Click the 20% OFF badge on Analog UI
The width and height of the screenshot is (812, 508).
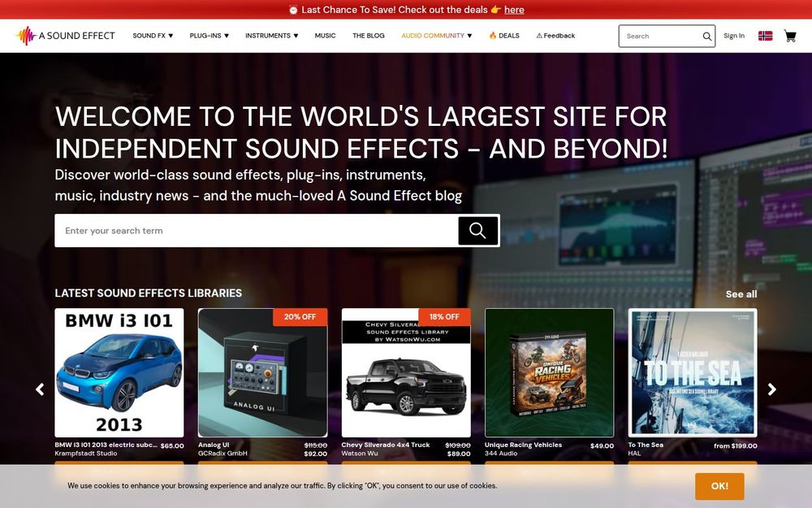(300, 317)
